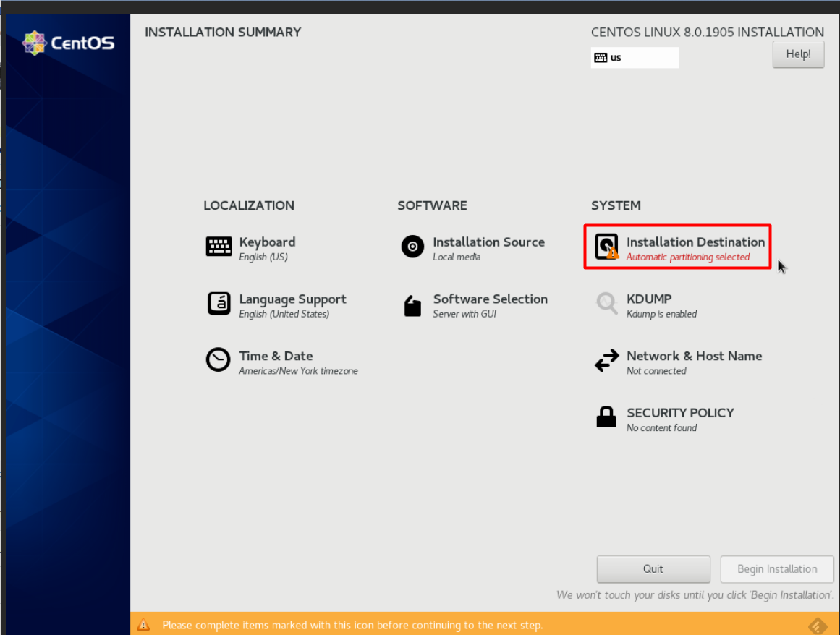Screen dimensions: 840x635
Task: Click Begin Installation button
Action: tap(777, 568)
